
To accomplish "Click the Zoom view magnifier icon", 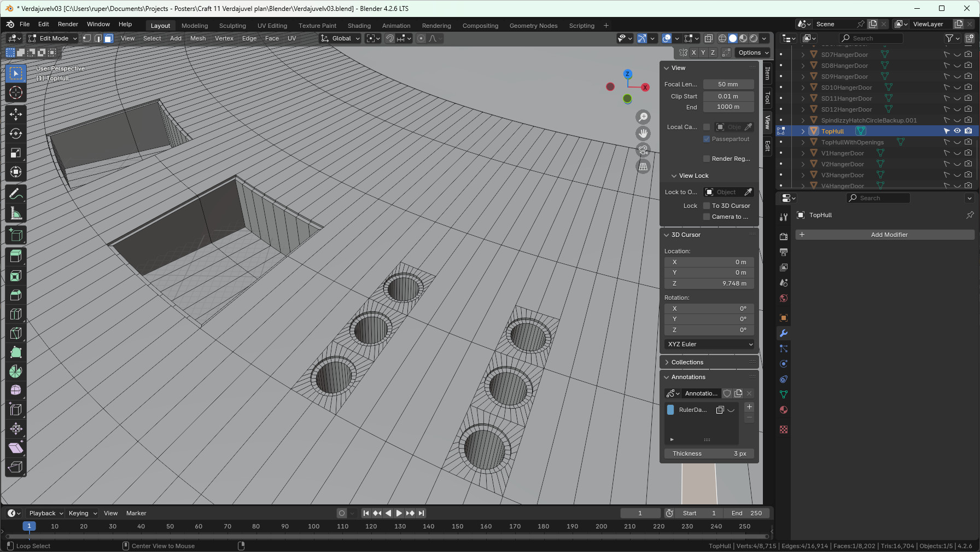I will 643,117.
